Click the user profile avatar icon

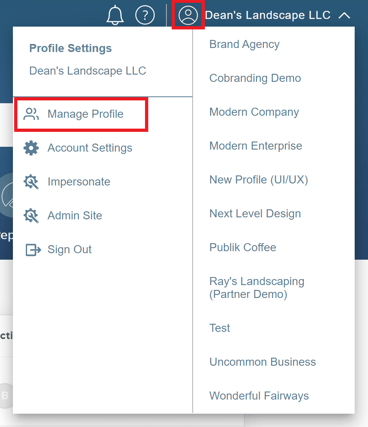[188, 15]
